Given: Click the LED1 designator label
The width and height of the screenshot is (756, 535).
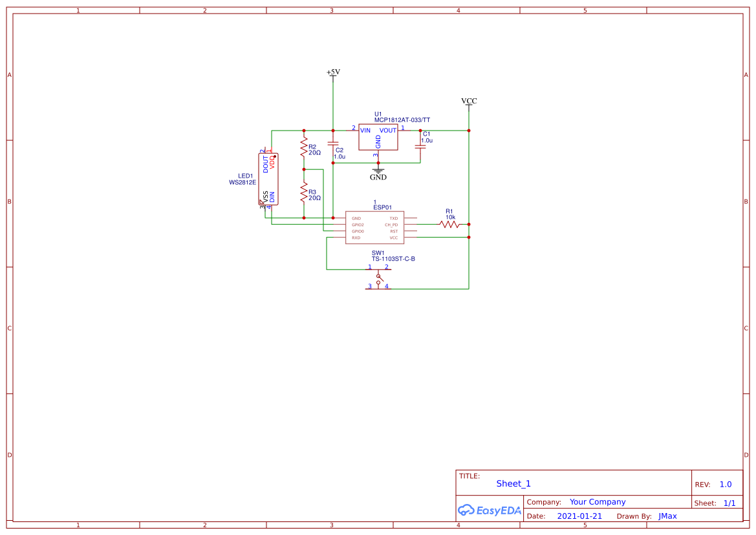Looking at the screenshot, I should click(x=245, y=176).
